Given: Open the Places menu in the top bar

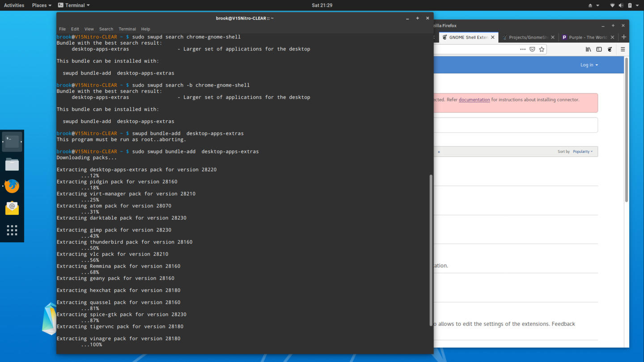Looking at the screenshot, I should pos(41,5).
